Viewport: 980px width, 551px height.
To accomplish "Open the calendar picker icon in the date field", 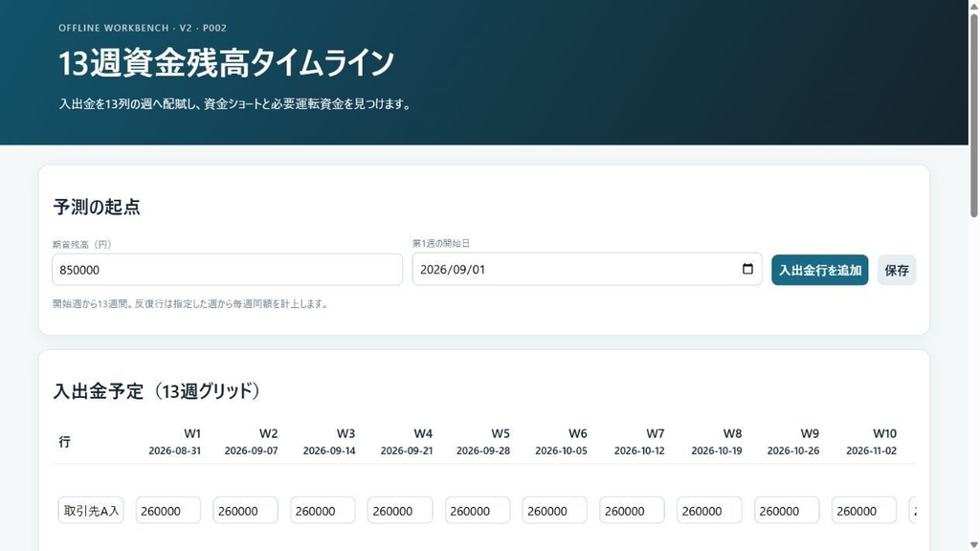I will tap(747, 269).
